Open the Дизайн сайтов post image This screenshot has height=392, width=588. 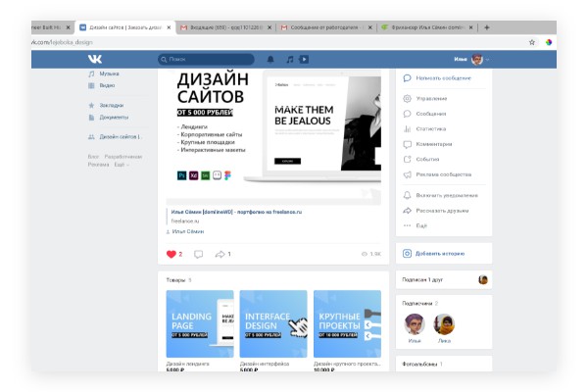[x=273, y=134]
